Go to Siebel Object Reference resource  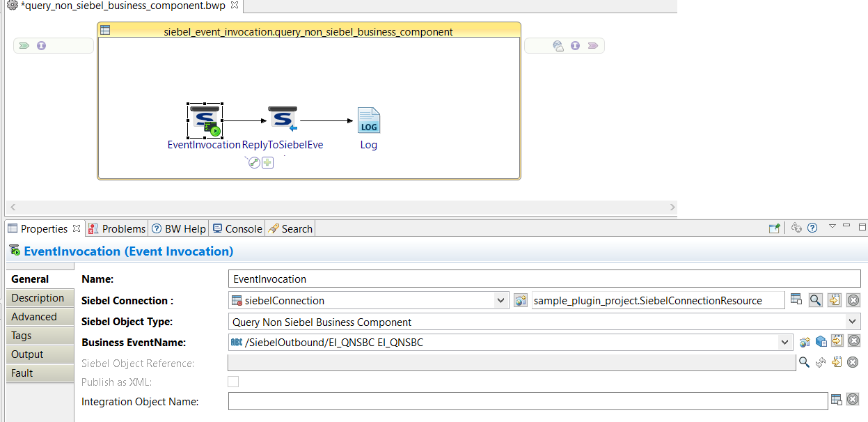[x=837, y=362]
